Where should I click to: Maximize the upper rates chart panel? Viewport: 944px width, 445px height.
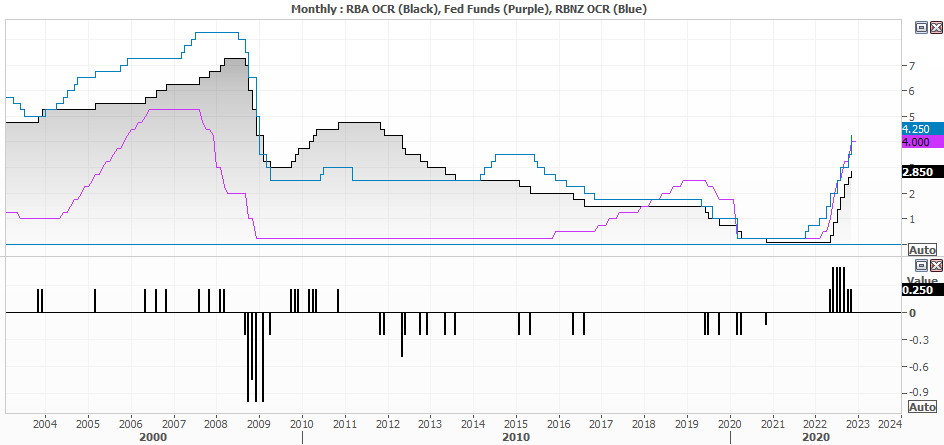[x=921, y=27]
